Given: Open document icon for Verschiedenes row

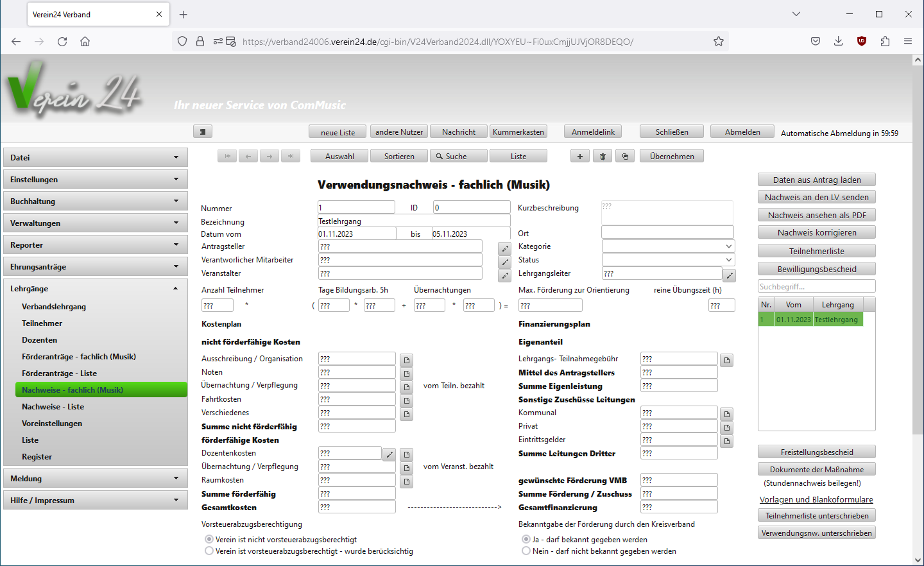Looking at the screenshot, I should pos(406,414).
